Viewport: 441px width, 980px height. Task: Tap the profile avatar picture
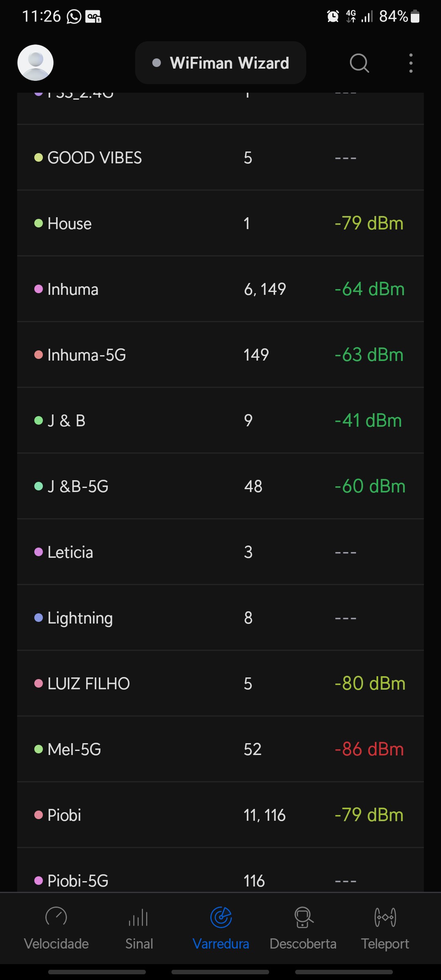36,62
